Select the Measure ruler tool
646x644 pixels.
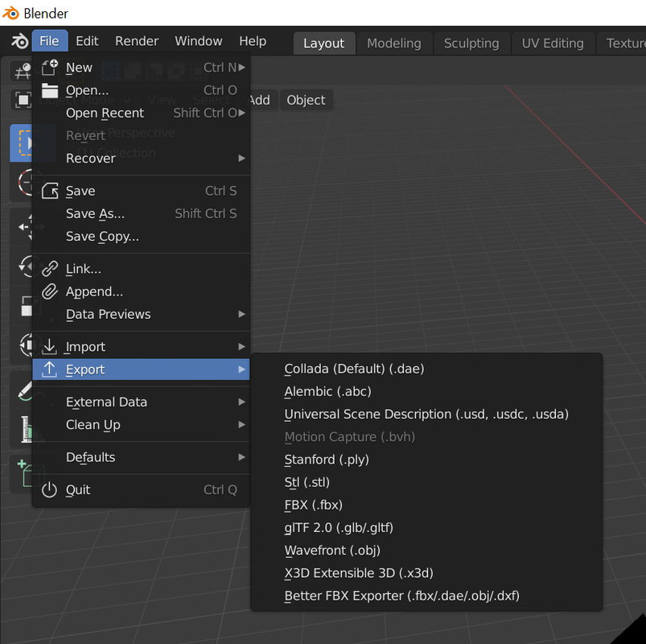24,429
